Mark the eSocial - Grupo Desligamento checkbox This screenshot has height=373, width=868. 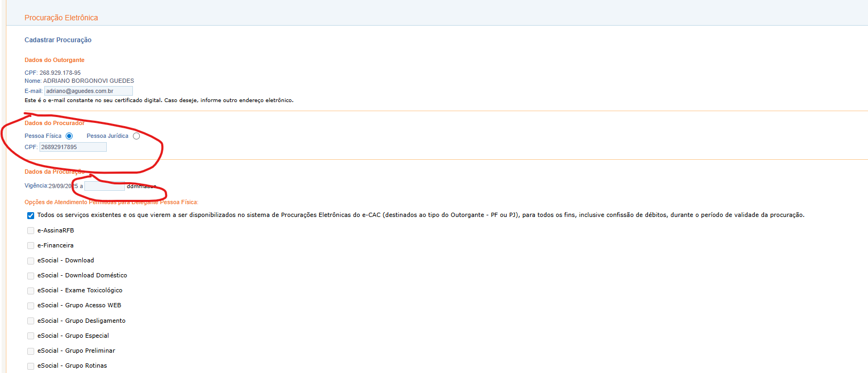coord(30,321)
